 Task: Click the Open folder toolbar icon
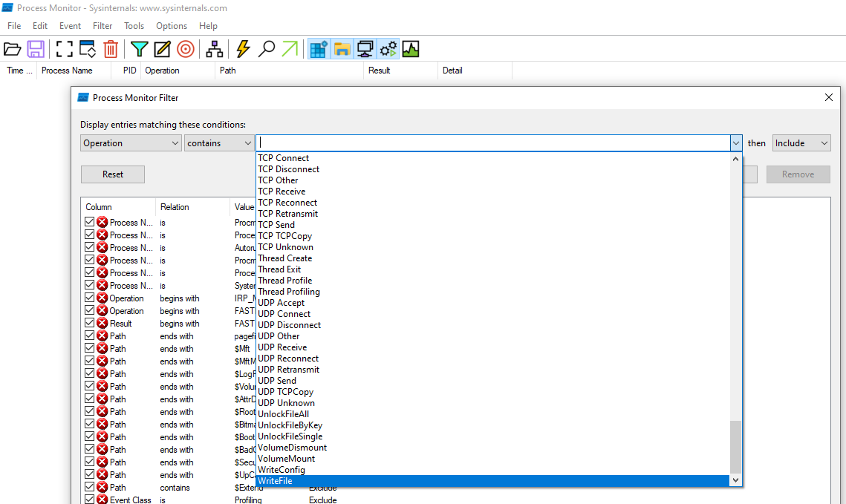click(13, 50)
